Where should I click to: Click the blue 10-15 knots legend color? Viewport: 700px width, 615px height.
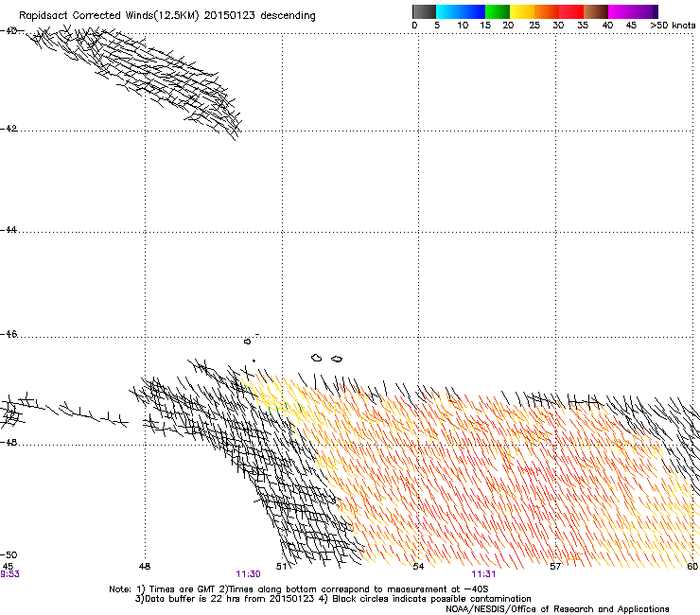[473, 11]
